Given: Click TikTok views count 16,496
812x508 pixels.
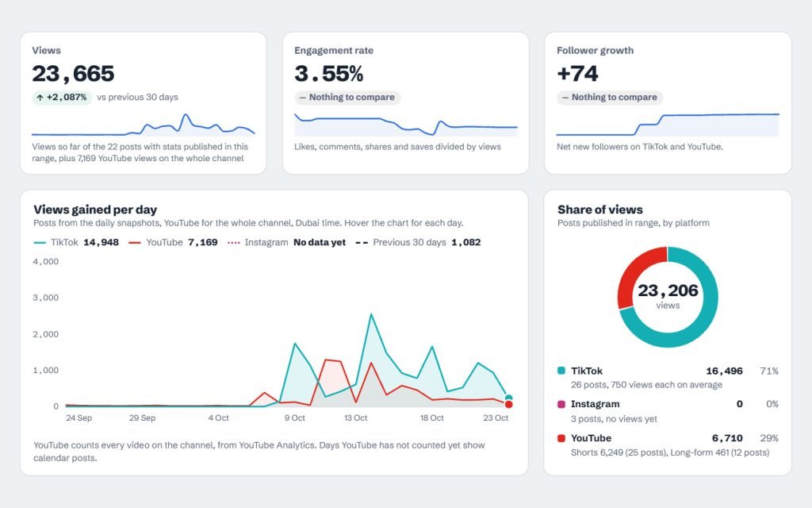Looking at the screenshot, I should [725, 371].
